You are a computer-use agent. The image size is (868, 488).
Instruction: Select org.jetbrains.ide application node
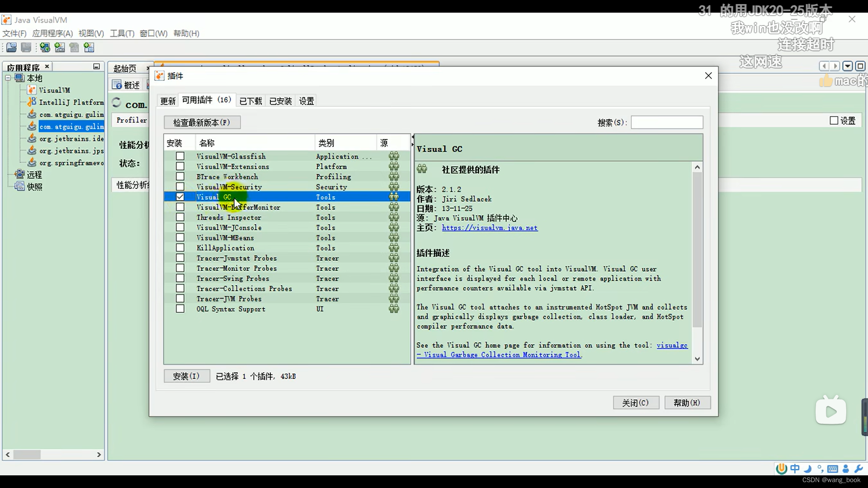(71, 139)
